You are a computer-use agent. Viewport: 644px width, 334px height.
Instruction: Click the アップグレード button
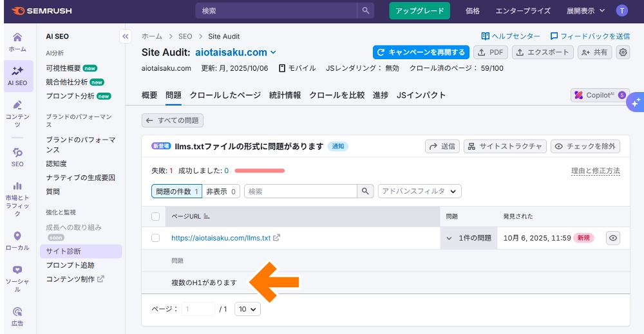(419, 11)
